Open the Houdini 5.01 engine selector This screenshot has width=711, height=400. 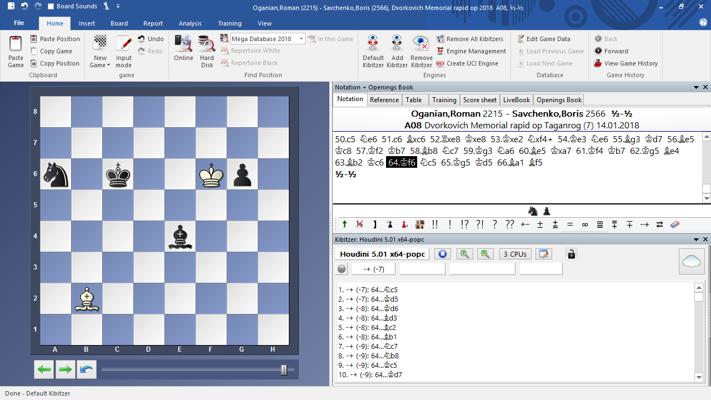(x=383, y=254)
